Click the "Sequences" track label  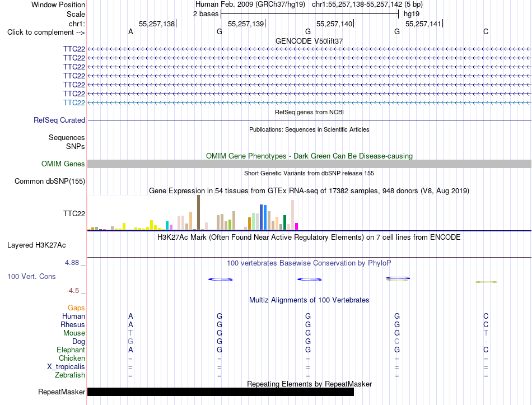pos(67,137)
